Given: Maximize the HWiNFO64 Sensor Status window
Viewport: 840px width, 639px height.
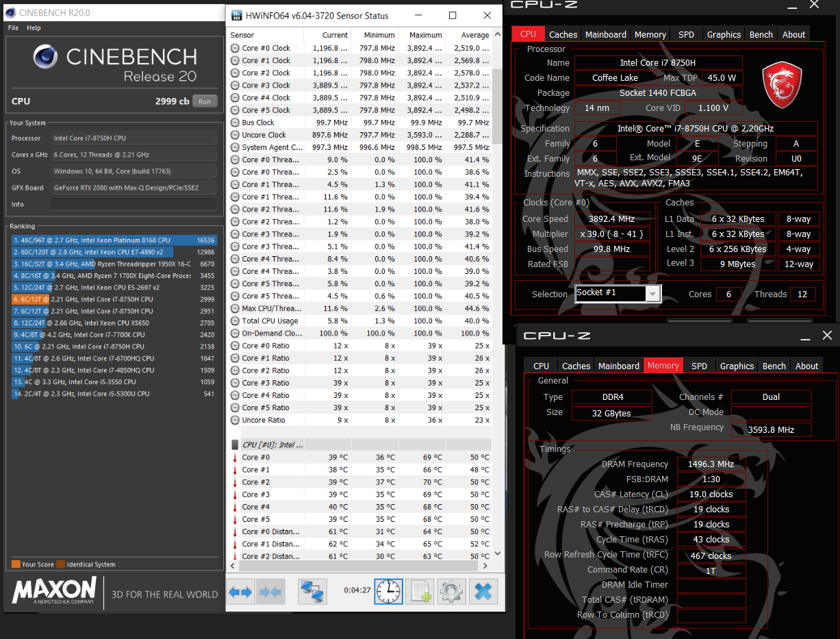Looking at the screenshot, I should pos(453,15).
